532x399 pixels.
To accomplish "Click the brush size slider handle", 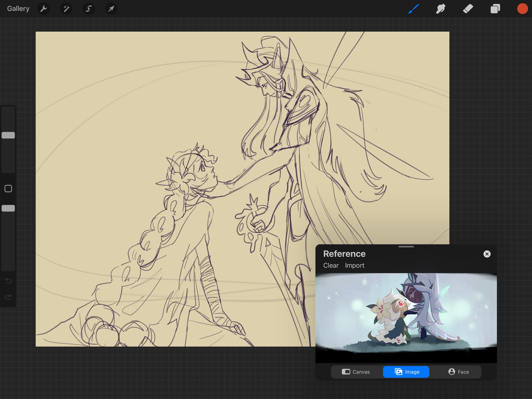I will pos(8,135).
